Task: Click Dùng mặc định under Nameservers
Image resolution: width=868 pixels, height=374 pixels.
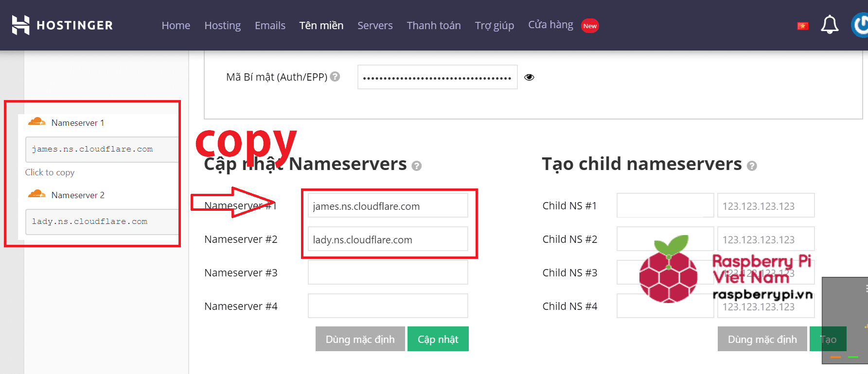Action: 360,339
